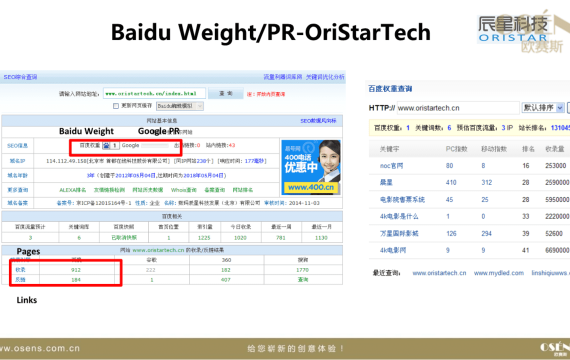
Task: Click the Sogou 查询 backlink link
Action: 303,280
